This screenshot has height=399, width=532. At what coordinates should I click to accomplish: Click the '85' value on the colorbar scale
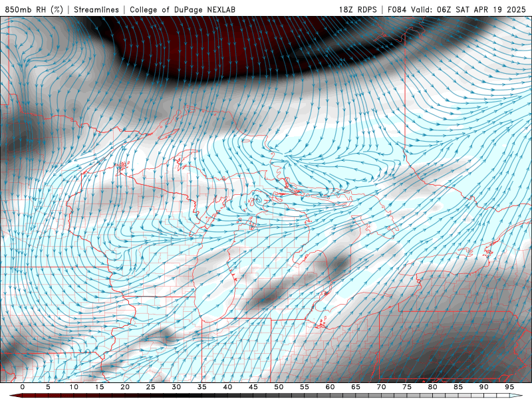tap(458, 387)
